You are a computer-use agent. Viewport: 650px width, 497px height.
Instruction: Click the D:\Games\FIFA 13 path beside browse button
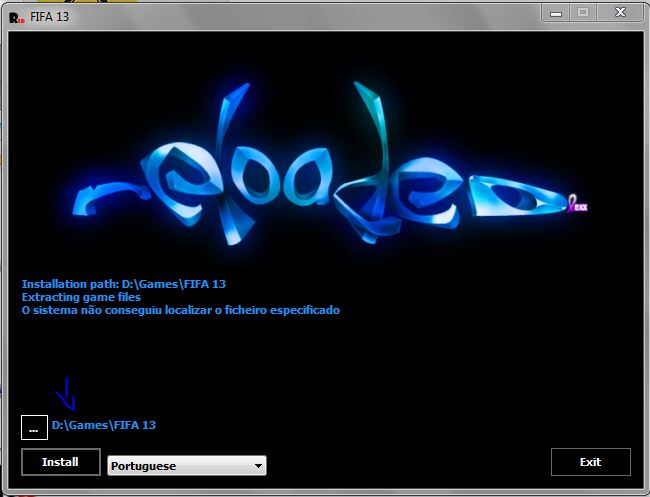tap(104, 425)
